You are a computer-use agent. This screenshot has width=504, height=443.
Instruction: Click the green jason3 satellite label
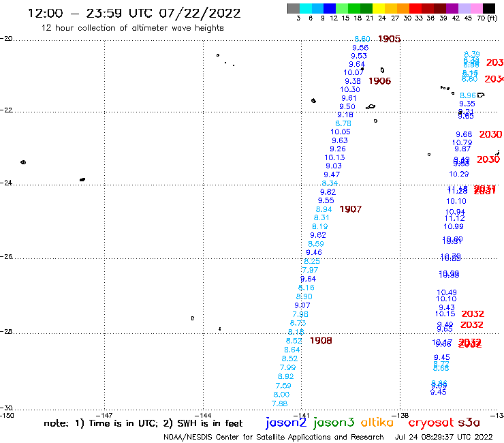click(334, 423)
